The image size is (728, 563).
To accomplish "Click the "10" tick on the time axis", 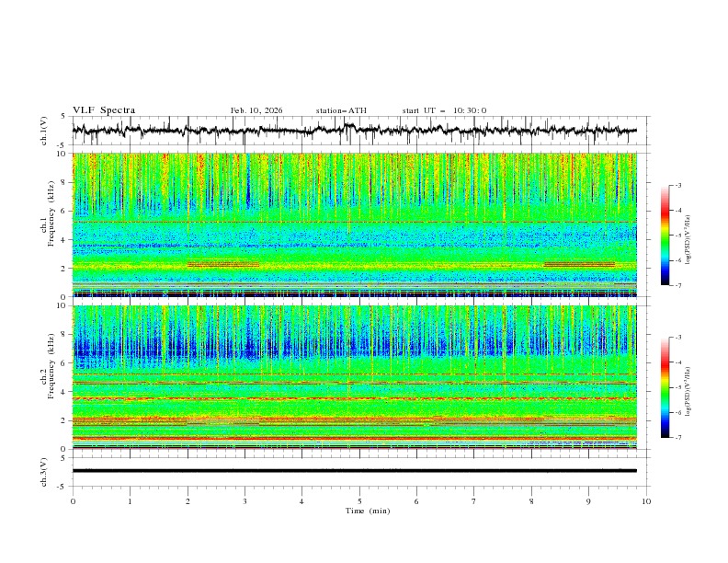I will tap(646, 501).
